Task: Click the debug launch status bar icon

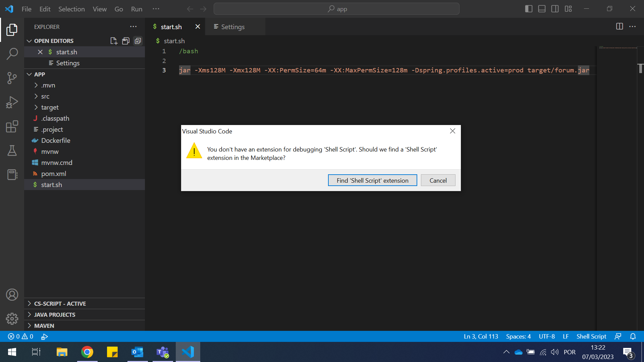Action: [x=44, y=336]
